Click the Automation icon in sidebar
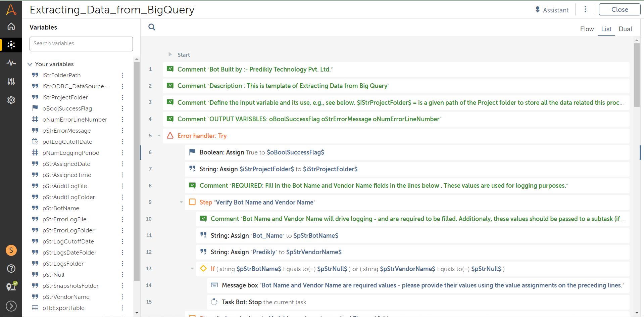 (x=11, y=45)
